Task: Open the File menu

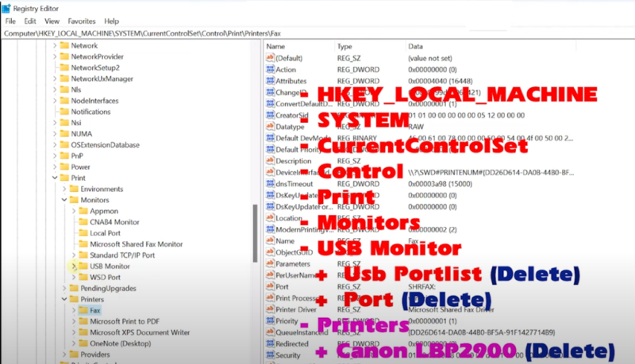Action: [x=10, y=21]
